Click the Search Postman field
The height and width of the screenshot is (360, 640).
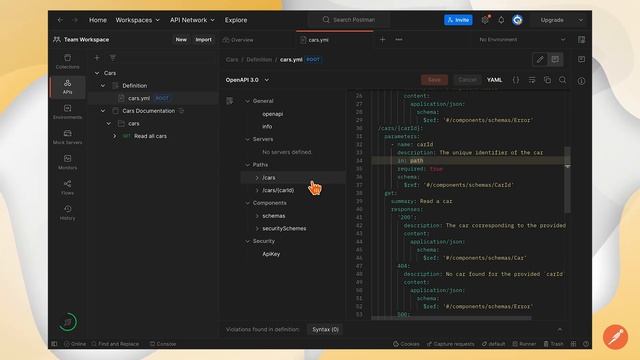click(x=349, y=20)
